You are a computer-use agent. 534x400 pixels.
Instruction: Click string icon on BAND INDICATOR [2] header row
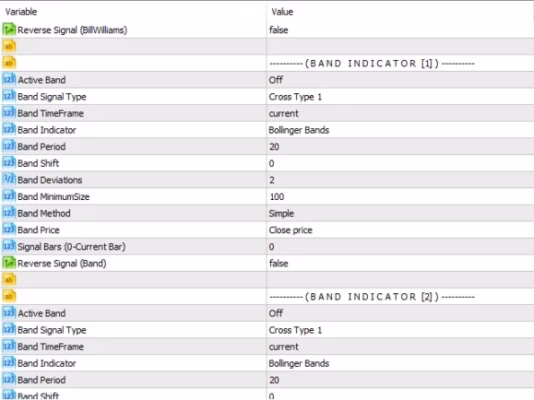tap(9, 296)
